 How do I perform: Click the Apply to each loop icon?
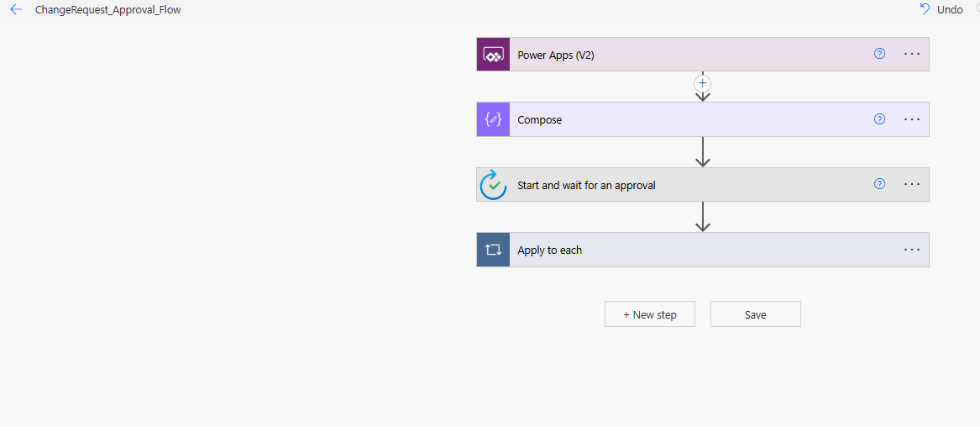[x=493, y=250]
